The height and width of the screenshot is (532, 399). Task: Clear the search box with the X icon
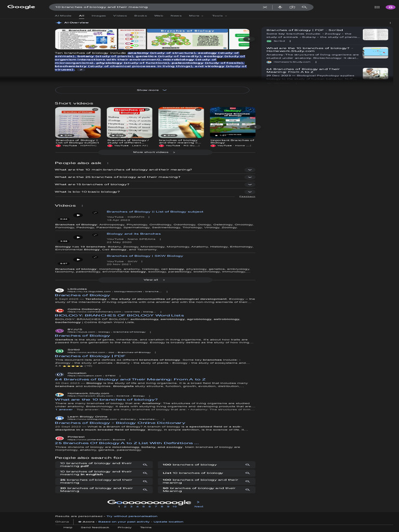(x=265, y=7)
